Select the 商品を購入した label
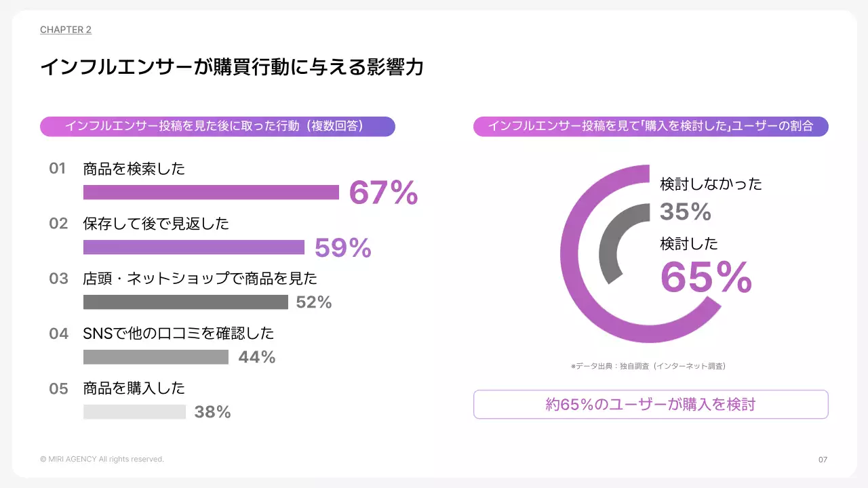Screen dimensions: 868x488 pos(134,388)
